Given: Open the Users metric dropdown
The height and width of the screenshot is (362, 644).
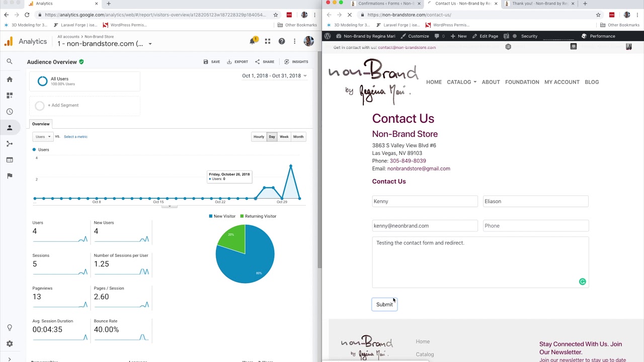Looking at the screenshot, I should click(x=42, y=137).
